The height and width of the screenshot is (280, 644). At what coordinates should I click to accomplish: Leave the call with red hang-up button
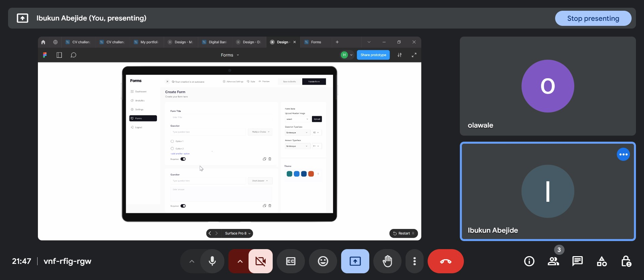point(445,261)
